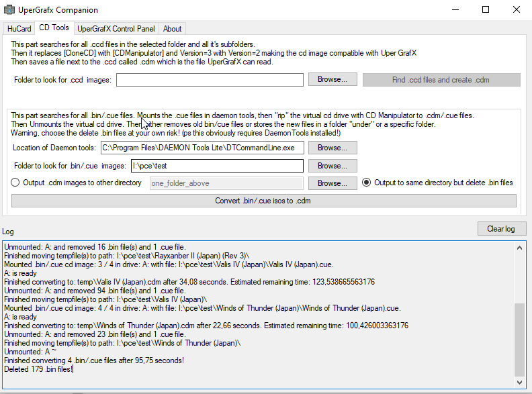Screen dimensions: 532x394
Task: Click log line 'Mounted .bin/.cue cd image: 3 / 4'
Action: [x=169, y=264]
